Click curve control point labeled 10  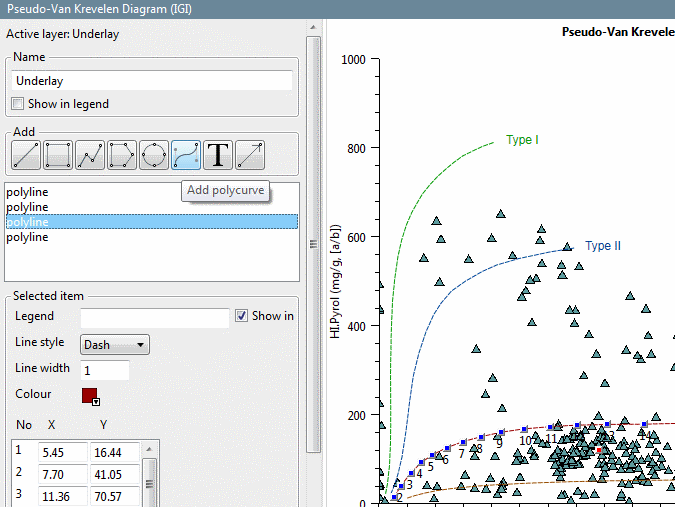(524, 429)
